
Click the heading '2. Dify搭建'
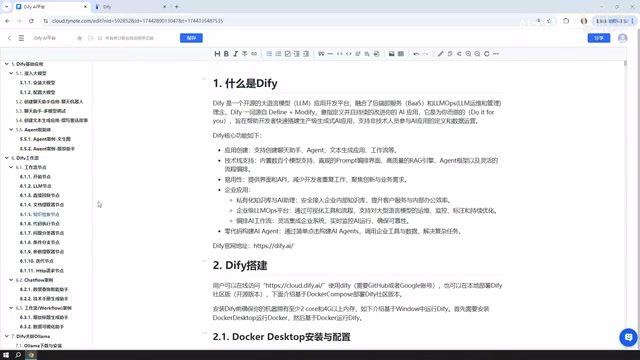[x=240, y=265]
